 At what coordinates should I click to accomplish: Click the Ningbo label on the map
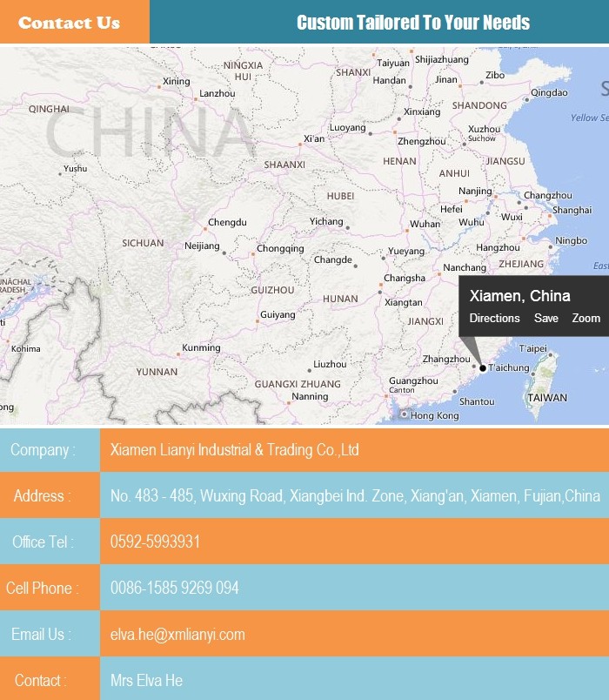[x=571, y=240]
